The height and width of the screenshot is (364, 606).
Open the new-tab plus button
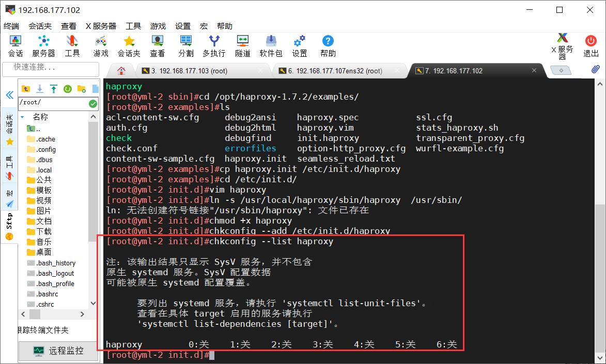coord(561,70)
